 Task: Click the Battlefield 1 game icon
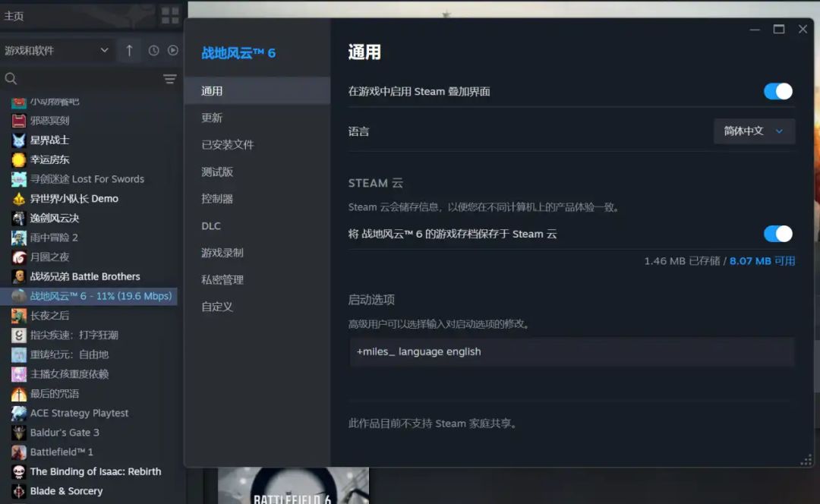point(19,452)
